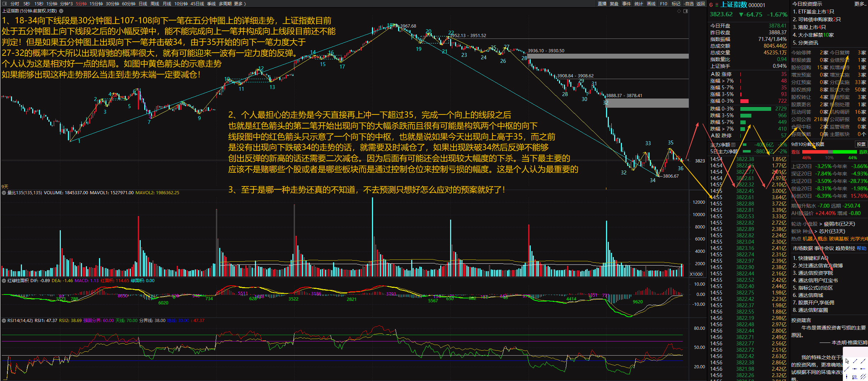Choose the 周线 timeframe
Image resolution: width=868 pixels, height=381 pixels.
155,4
